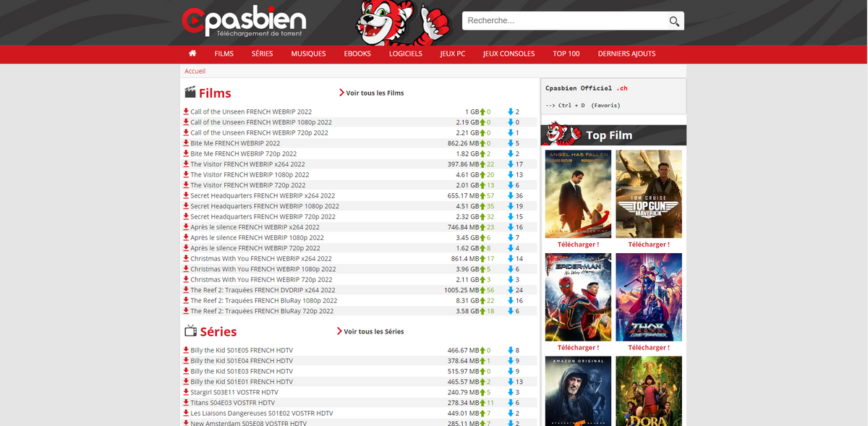Open the Spider-Man No Way Home poster

578,297
